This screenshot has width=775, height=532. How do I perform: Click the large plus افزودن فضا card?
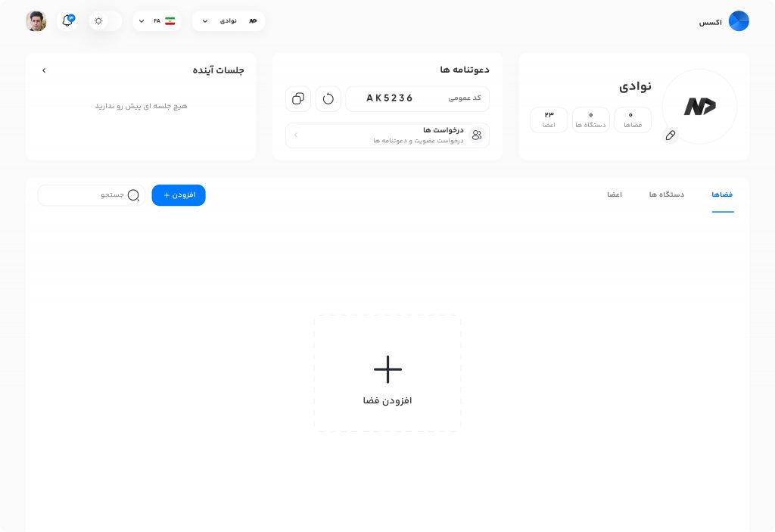point(387,373)
